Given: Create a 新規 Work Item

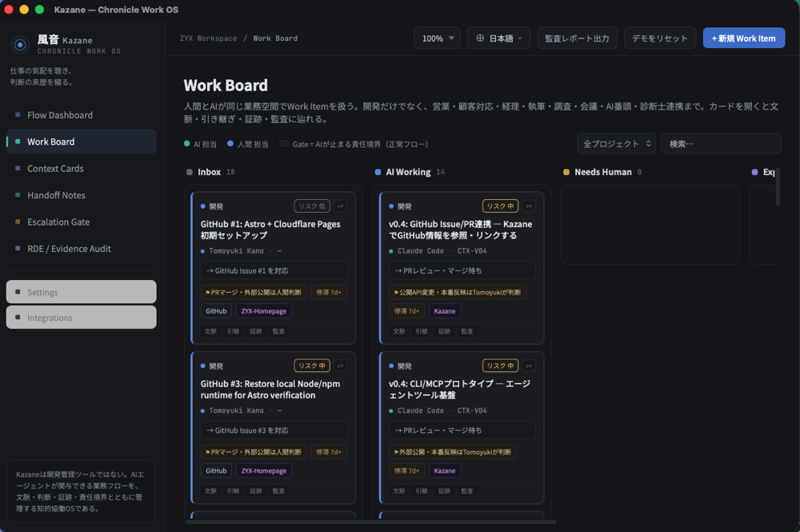Looking at the screenshot, I should click(x=743, y=38).
